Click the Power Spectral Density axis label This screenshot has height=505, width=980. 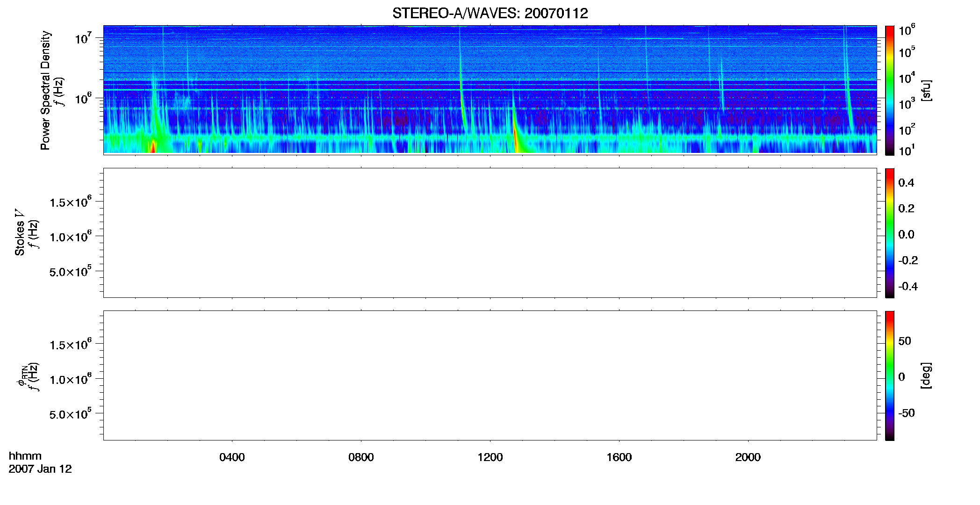45,90
